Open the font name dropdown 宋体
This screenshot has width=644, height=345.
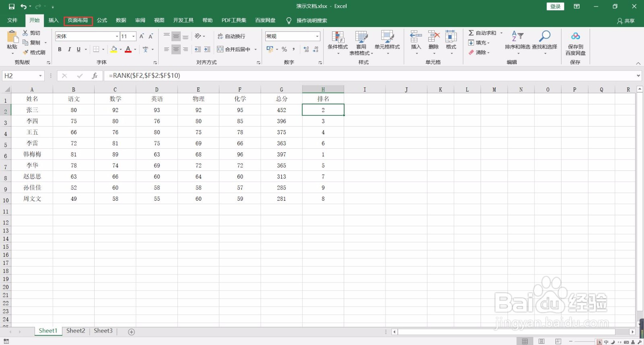[117, 36]
